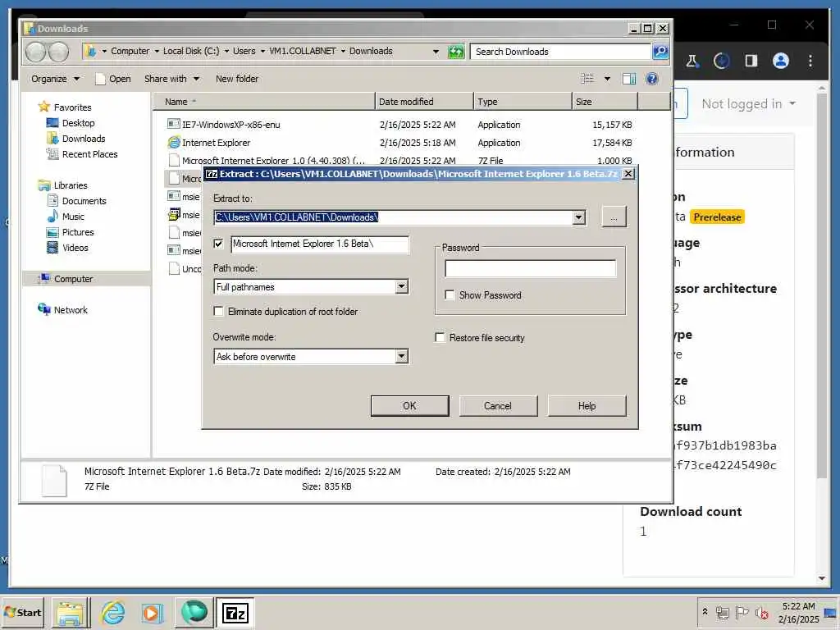This screenshot has height=630, width=840.
Task: Toggle the preview pane icon
Action: pos(629,79)
